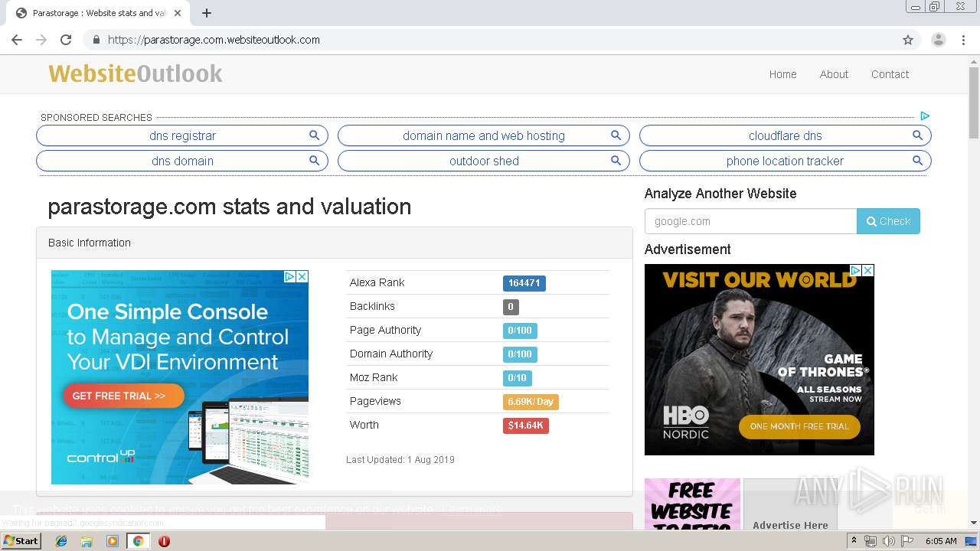Open the Windows Start button
The image size is (980, 551).
pyautogui.click(x=21, y=541)
